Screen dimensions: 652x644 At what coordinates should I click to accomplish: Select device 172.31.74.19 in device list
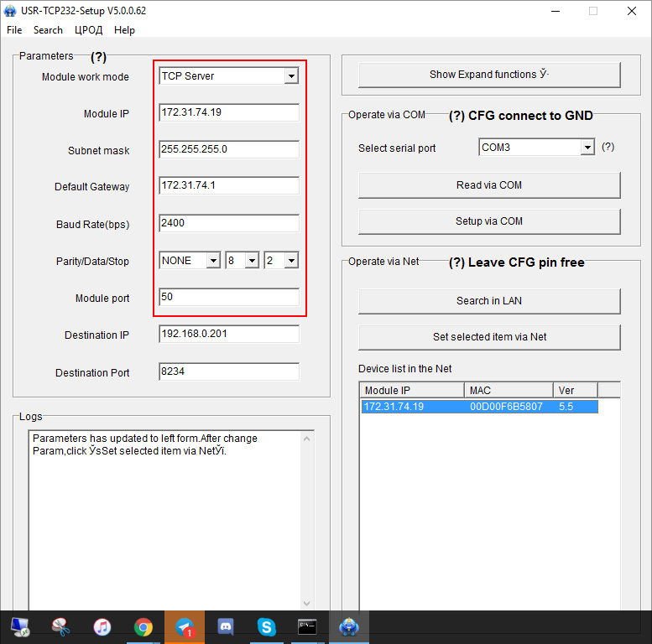click(479, 407)
